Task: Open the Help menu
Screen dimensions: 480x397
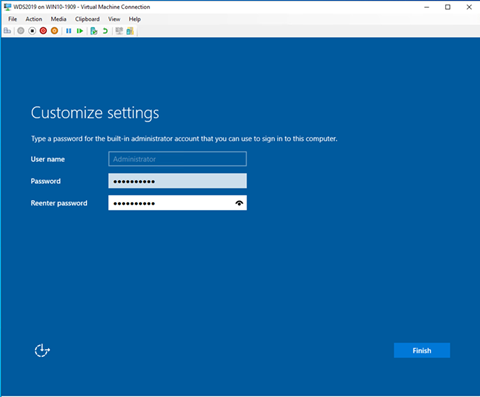Action: click(135, 19)
